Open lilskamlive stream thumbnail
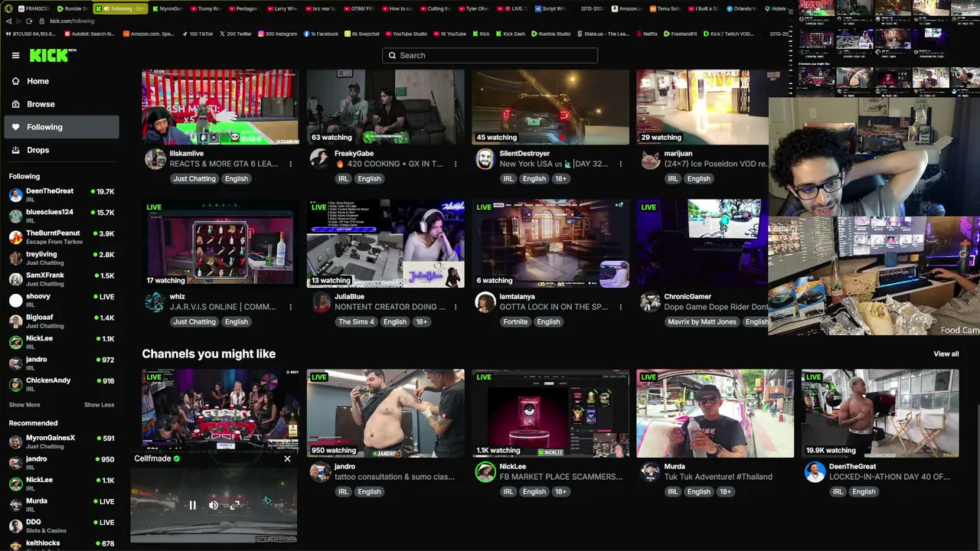 pyautogui.click(x=220, y=107)
